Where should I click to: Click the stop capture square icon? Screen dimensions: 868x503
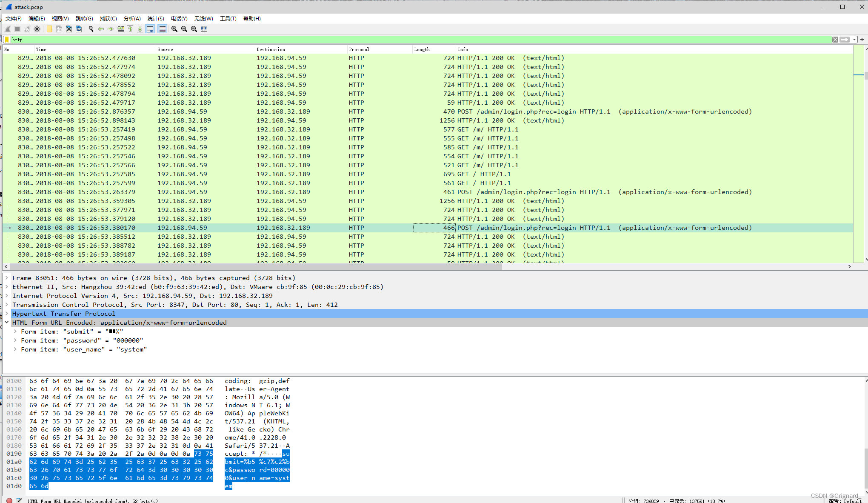[x=17, y=29]
